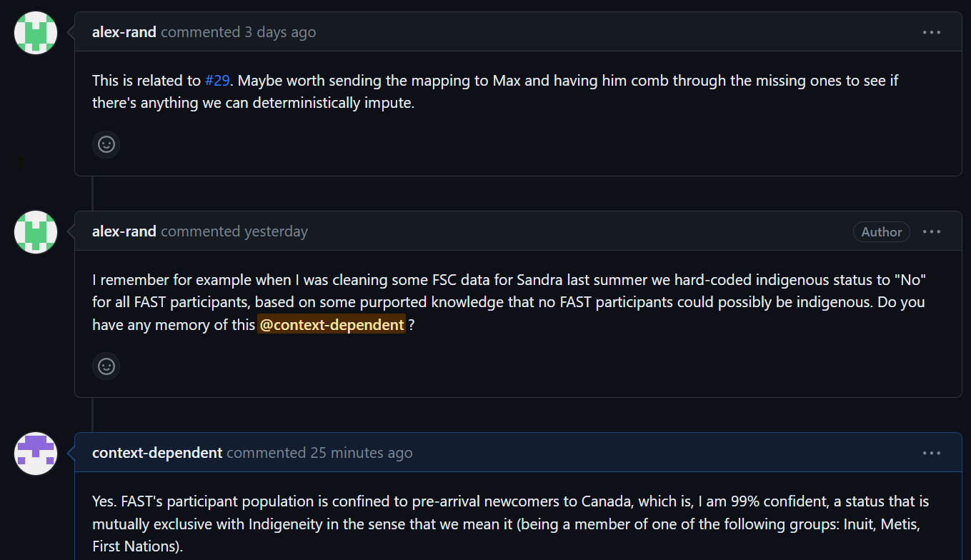Click the @context-dependent mention in the comment
The image size is (971, 560).
332,325
